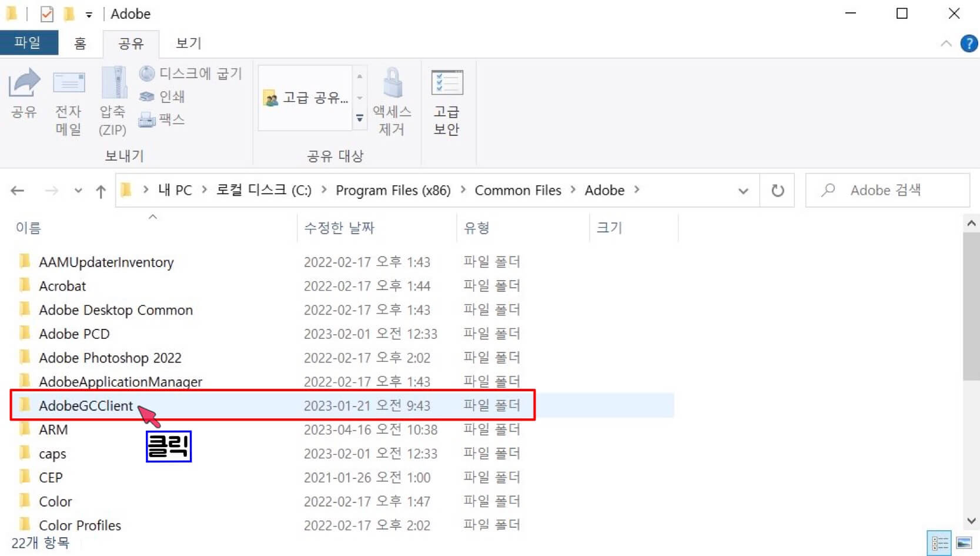This screenshot has width=980, height=556.
Task: Click 액세스 제거 lock icon
Action: [392, 83]
